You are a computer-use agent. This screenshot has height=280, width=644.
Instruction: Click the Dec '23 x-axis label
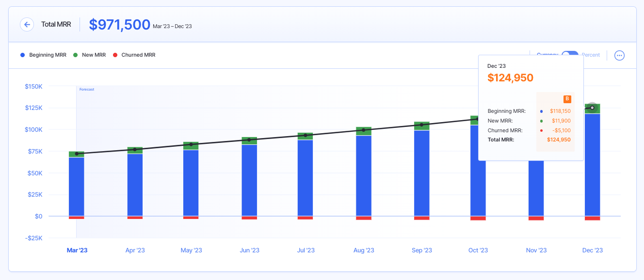pos(592,250)
